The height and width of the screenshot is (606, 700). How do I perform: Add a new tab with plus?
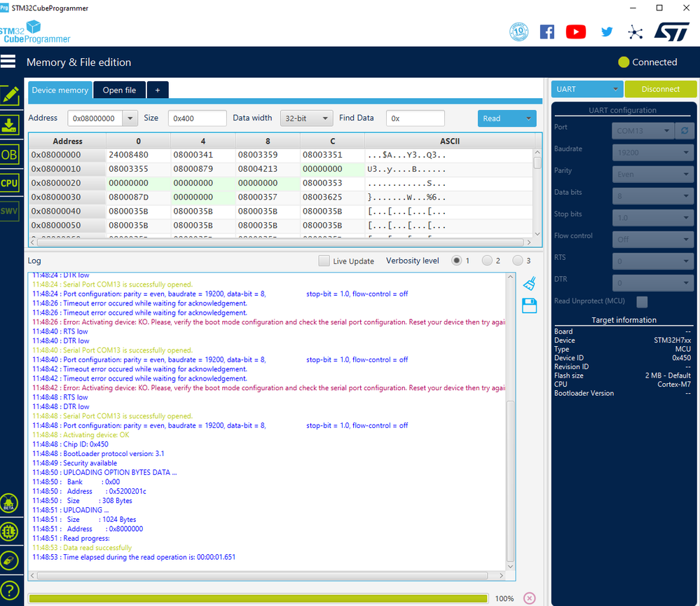[x=158, y=90]
